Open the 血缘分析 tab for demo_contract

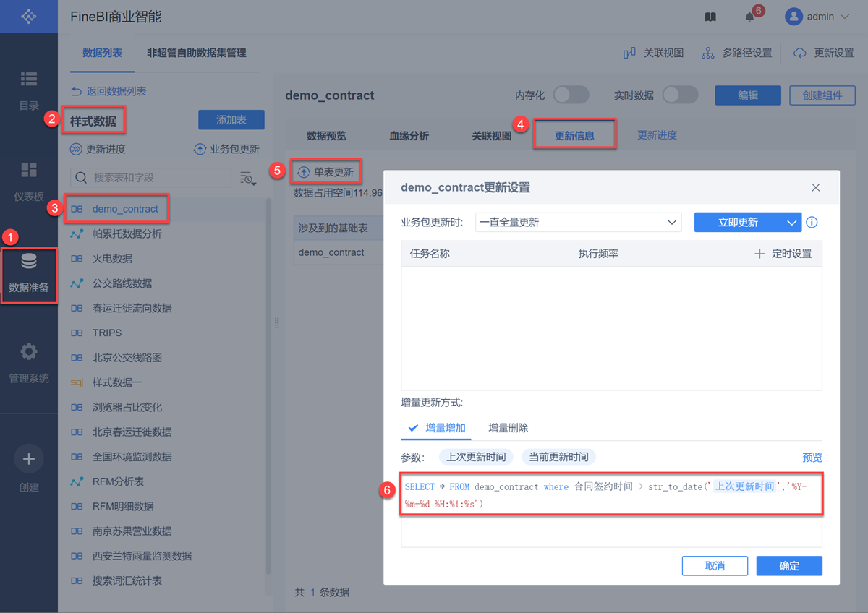[408, 134]
